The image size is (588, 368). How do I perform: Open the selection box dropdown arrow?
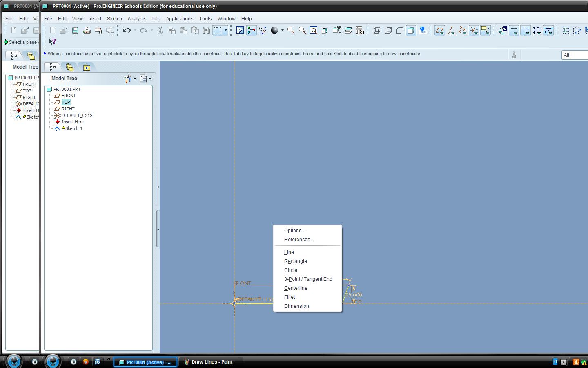point(225,30)
